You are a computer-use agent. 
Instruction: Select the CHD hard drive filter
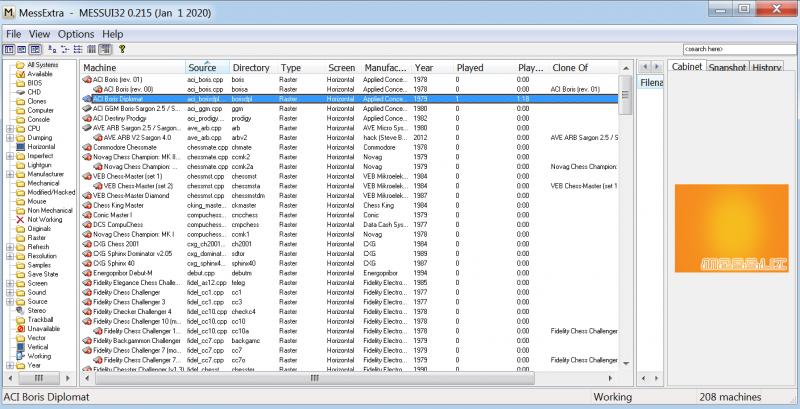pyautogui.click(x=33, y=91)
